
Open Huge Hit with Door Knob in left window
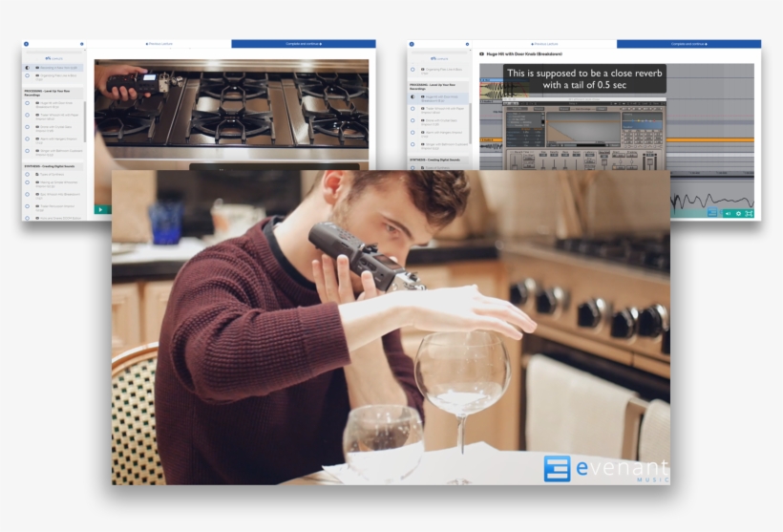click(53, 104)
